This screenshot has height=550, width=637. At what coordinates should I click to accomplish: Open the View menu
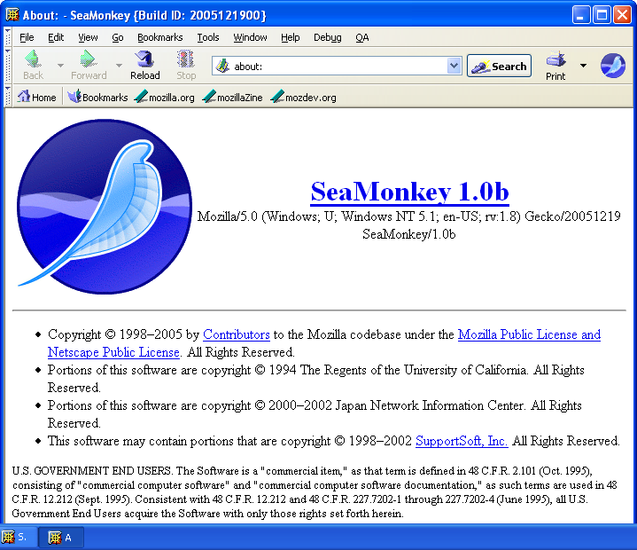(88, 37)
